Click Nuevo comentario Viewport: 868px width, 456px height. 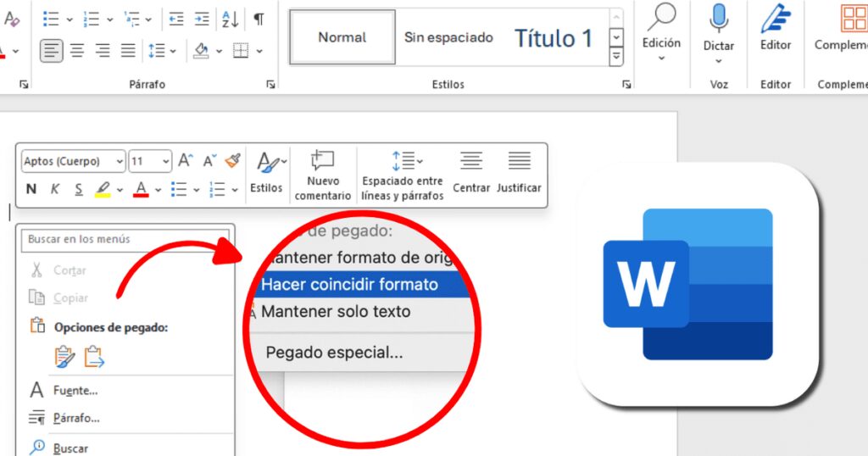(323, 175)
